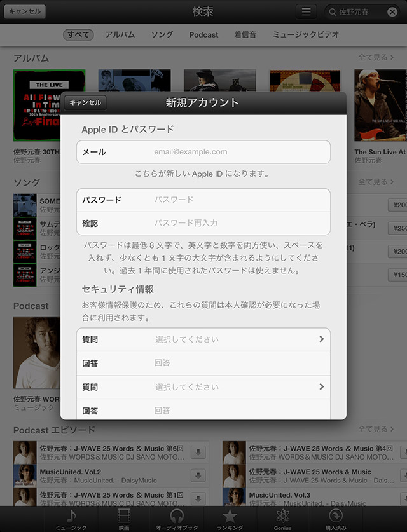Open the second security question chooser

tap(203, 387)
